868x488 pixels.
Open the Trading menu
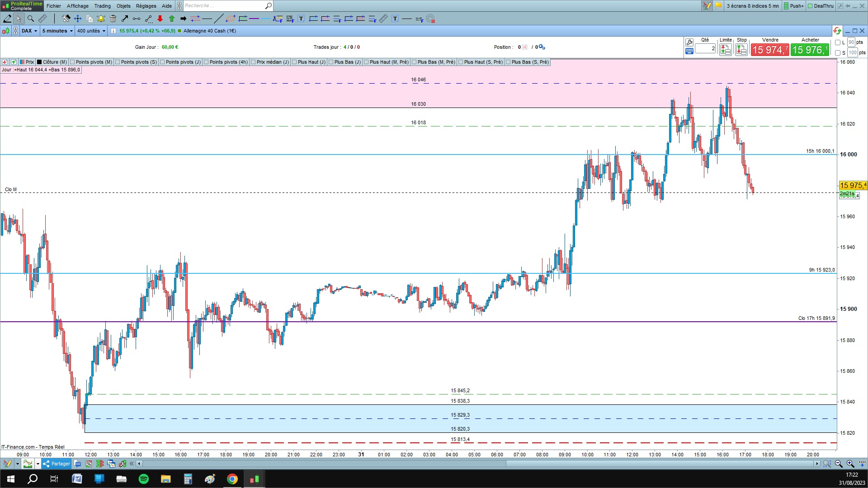(102, 6)
